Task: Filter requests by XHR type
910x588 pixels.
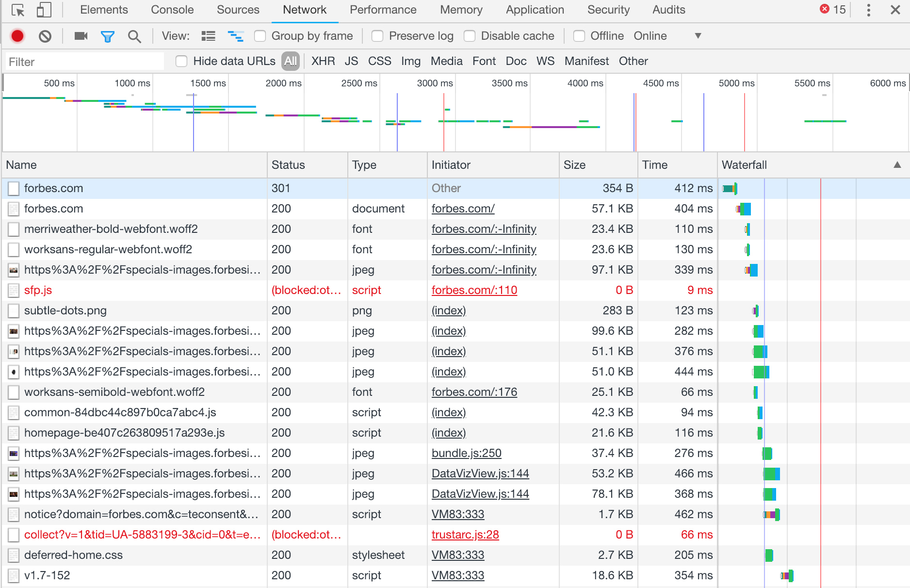Action: pos(323,61)
